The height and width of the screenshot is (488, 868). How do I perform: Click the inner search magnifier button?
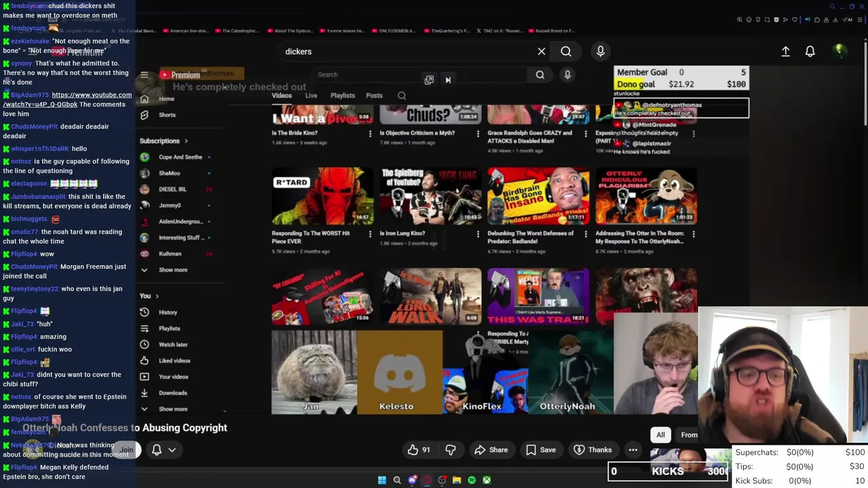tap(540, 75)
